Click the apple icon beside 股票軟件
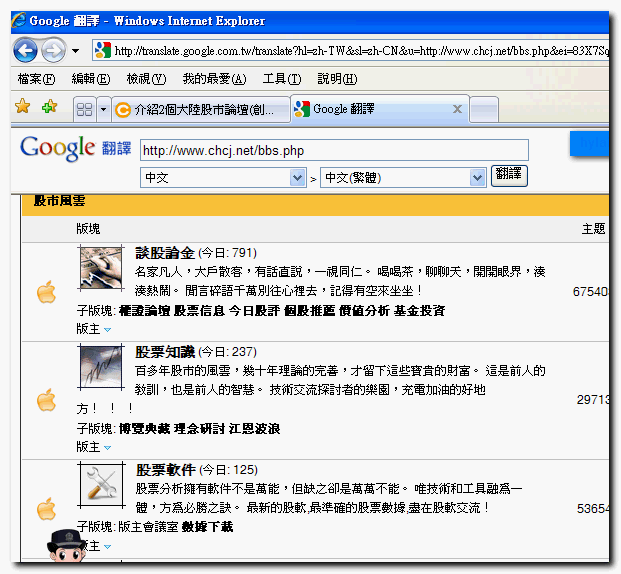 click(46, 509)
